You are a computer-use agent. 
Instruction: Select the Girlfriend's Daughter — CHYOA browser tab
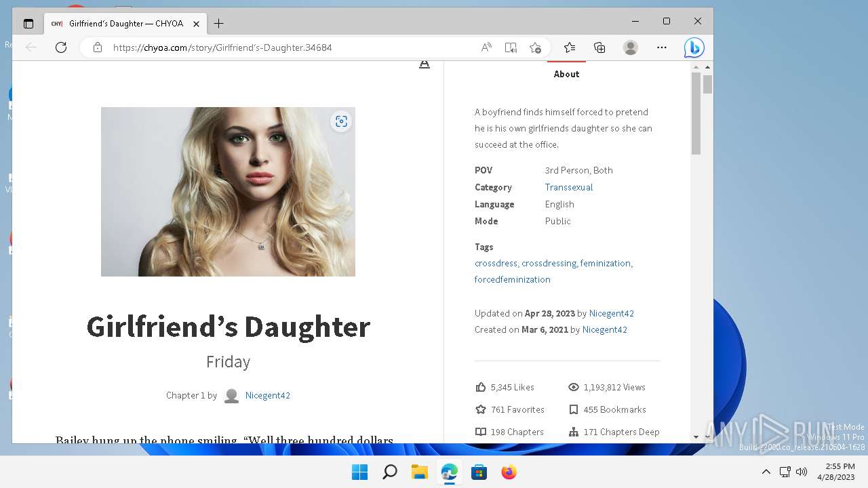(x=125, y=23)
